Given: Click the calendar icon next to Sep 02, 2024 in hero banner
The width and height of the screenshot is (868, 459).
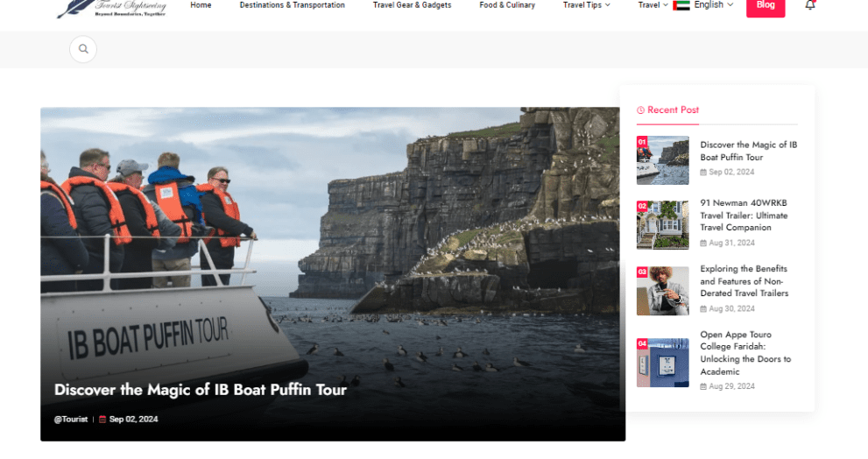Looking at the screenshot, I should click(102, 420).
